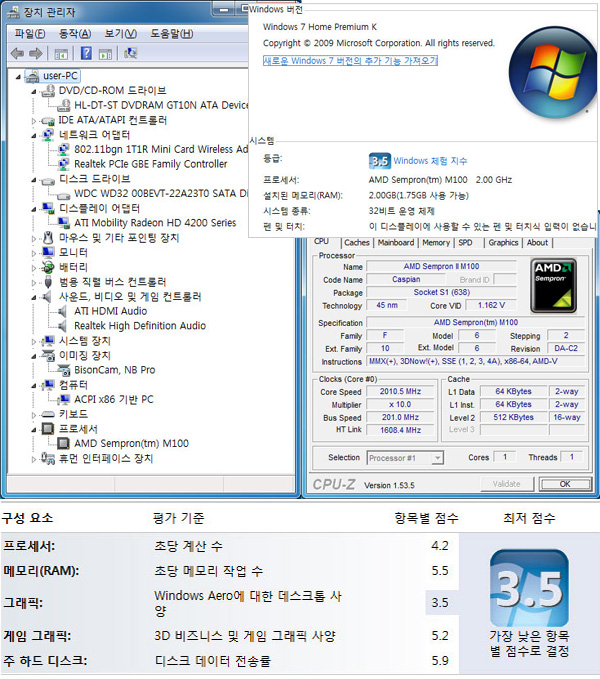This screenshot has height=679, width=600.
Task: Click the Forward arrow in Device Manager toolbar
Action: [36, 54]
